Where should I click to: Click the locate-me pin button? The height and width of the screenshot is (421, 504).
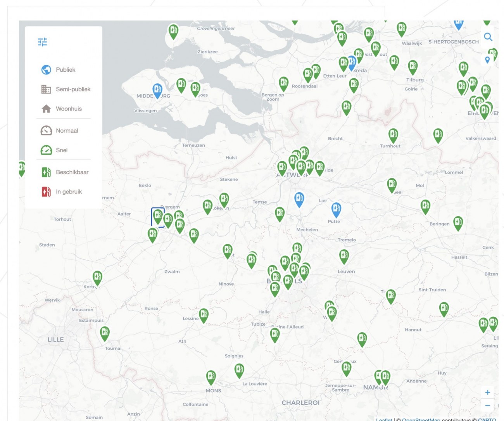tap(488, 60)
